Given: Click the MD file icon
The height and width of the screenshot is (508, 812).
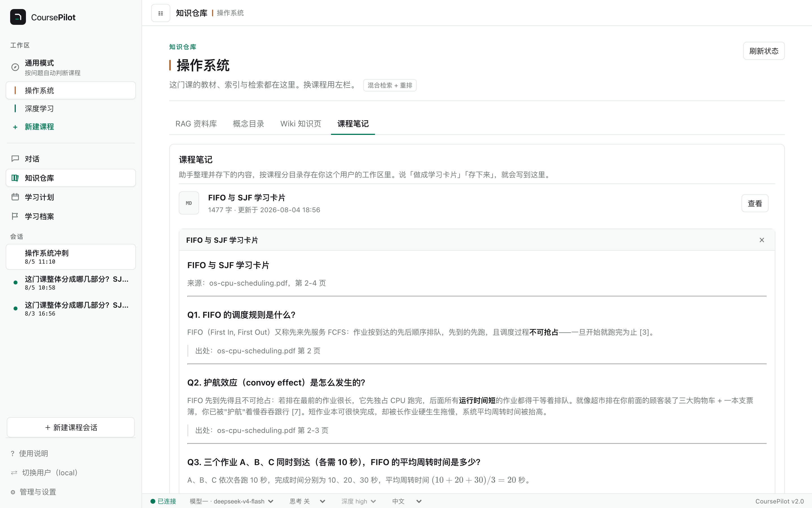Looking at the screenshot, I should 189,203.
